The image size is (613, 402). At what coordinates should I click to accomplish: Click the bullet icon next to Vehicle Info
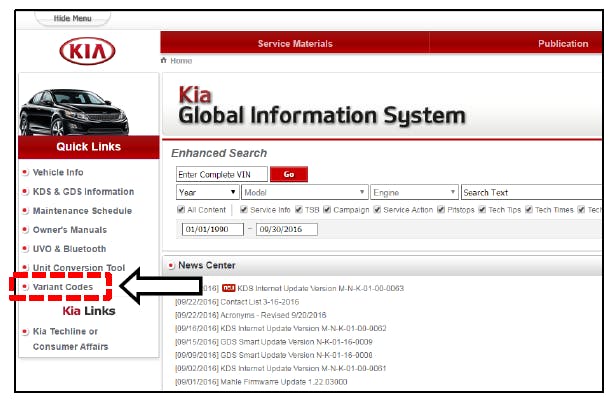click(25, 173)
